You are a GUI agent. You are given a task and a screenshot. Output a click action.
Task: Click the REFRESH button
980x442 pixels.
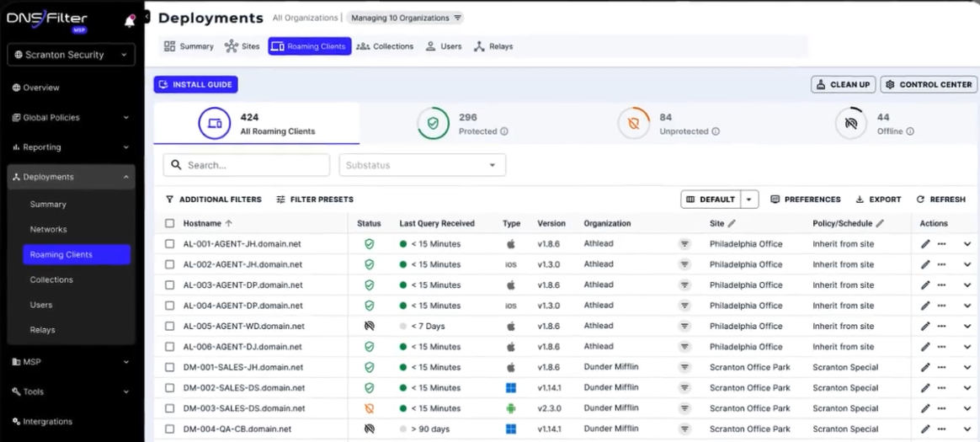point(940,200)
